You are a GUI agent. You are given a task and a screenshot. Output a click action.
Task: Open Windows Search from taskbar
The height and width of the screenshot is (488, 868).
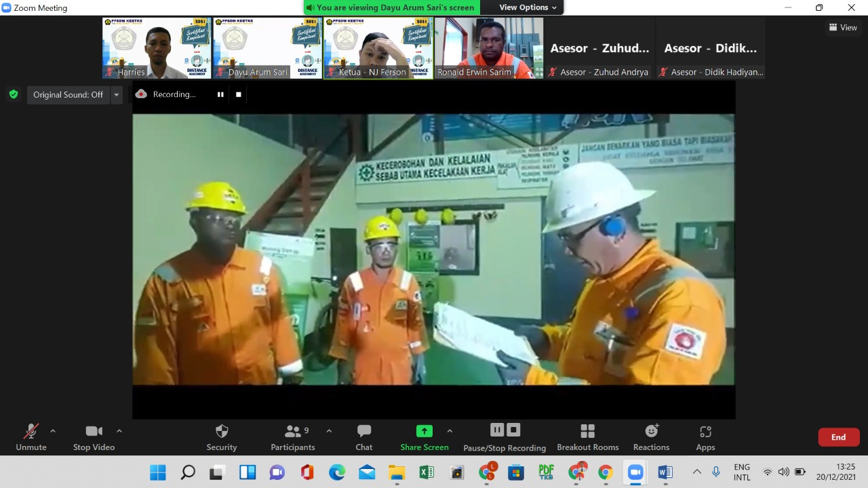tap(188, 472)
